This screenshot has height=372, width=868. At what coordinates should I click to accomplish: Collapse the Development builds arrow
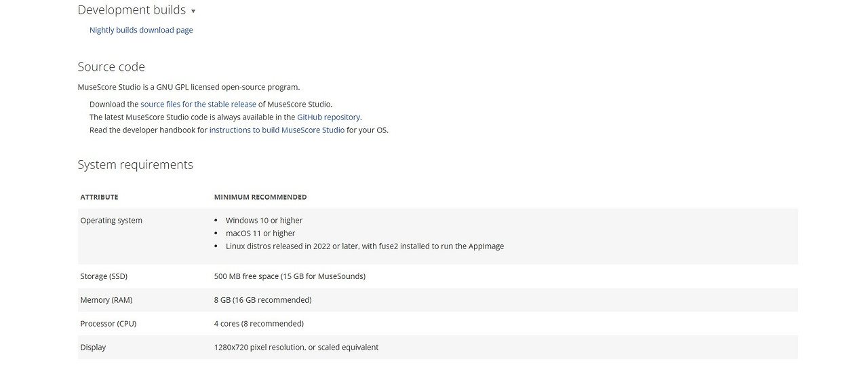pos(193,12)
